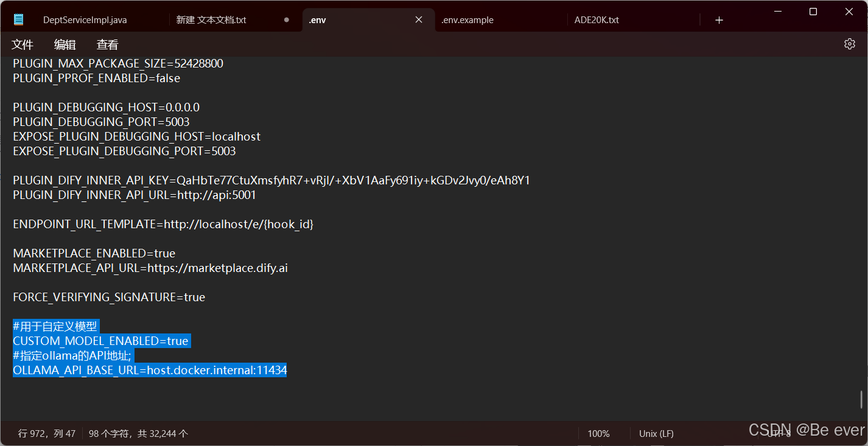Switch to the DeptServiceImpl.java tab
Image resolution: width=868 pixels, height=446 pixels.
[x=85, y=19]
